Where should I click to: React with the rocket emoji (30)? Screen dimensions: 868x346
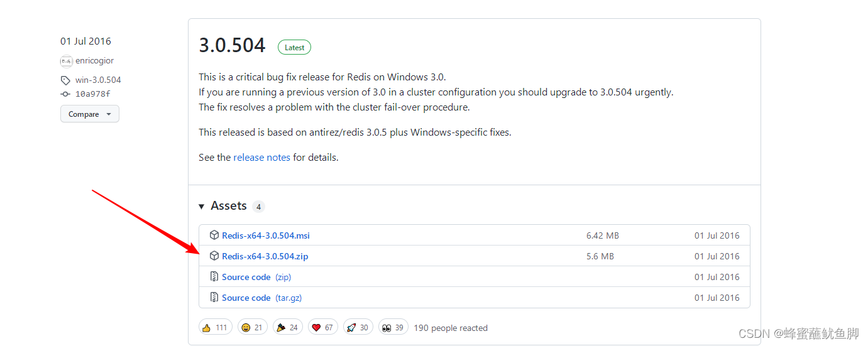358,327
